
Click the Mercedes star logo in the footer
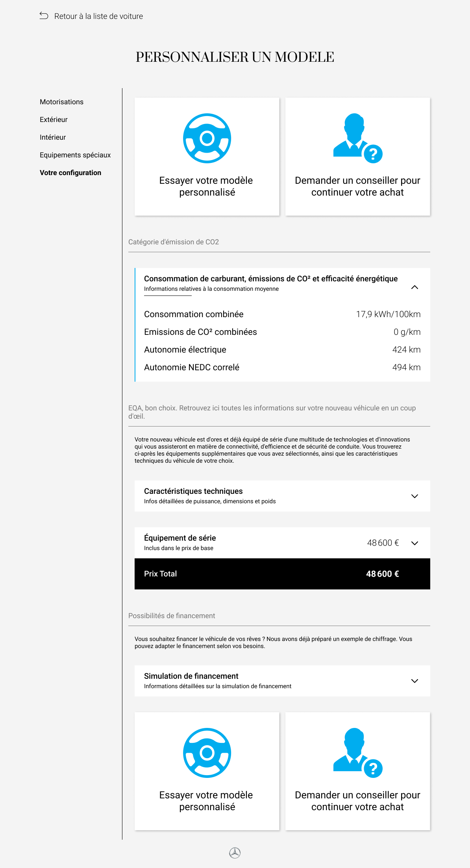(235, 853)
